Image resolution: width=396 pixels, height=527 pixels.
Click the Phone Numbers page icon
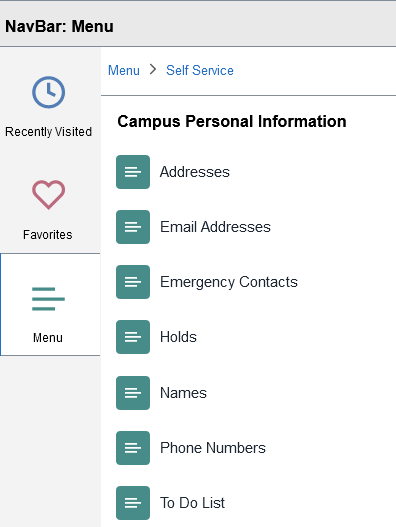point(133,448)
